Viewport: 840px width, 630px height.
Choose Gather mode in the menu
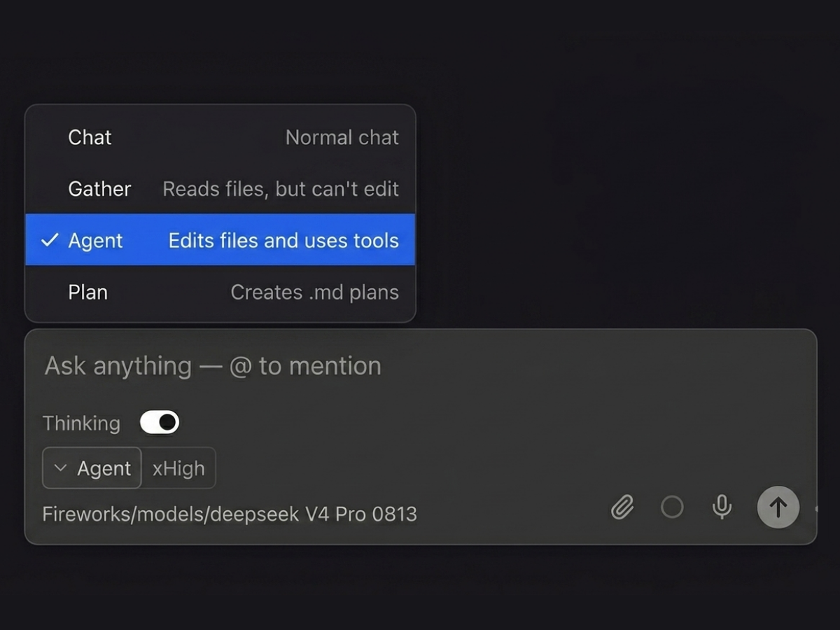(x=220, y=188)
